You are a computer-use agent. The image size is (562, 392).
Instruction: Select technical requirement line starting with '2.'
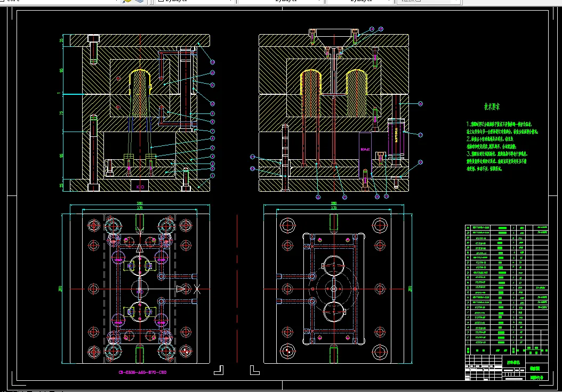coord(490,139)
